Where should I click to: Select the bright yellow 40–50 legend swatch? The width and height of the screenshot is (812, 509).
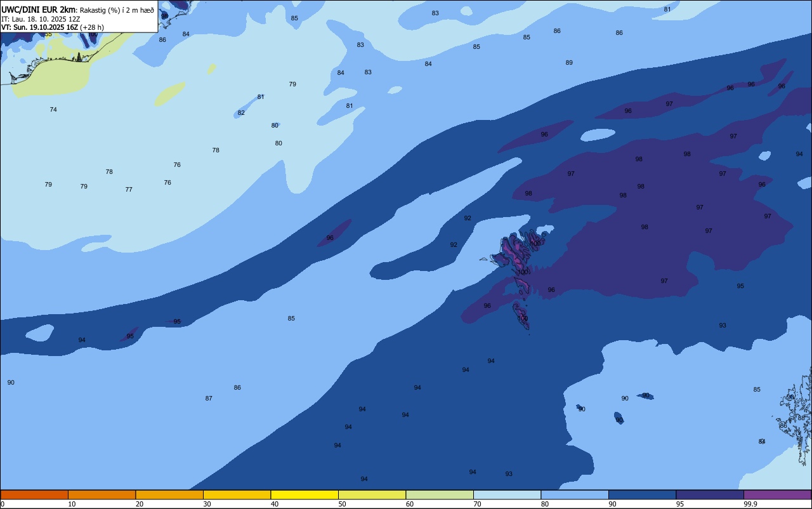click(x=304, y=494)
